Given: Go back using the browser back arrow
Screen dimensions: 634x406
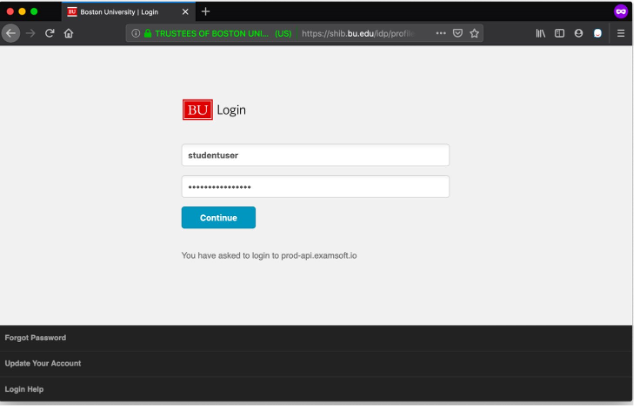Looking at the screenshot, I should (11, 33).
